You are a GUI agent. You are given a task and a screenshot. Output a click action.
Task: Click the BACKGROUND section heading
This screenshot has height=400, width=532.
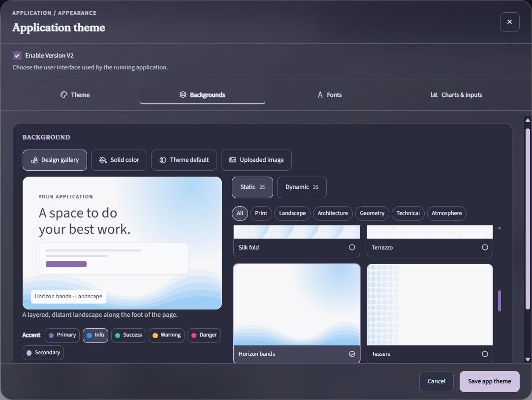click(46, 137)
